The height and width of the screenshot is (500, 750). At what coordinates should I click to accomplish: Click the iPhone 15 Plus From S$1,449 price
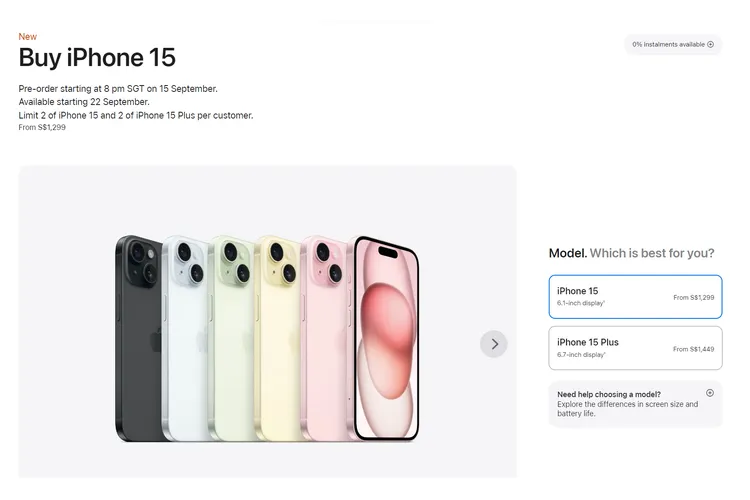pos(694,349)
